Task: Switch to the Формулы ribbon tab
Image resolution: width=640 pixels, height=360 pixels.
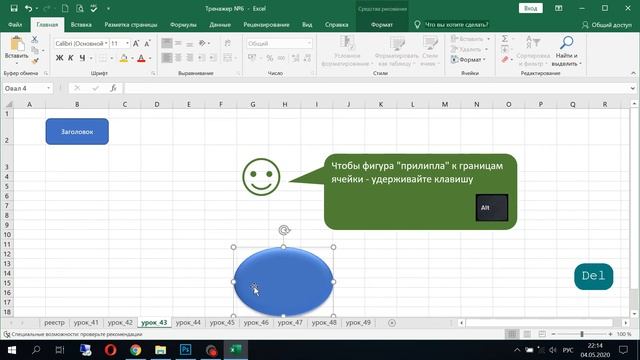Action: pos(183,24)
